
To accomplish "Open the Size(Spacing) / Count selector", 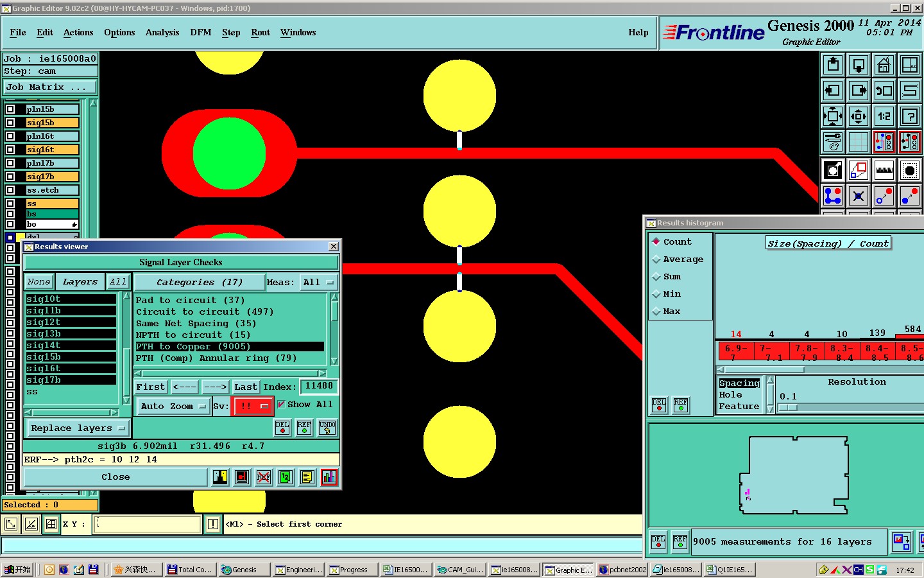I will (x=828, y=243).
